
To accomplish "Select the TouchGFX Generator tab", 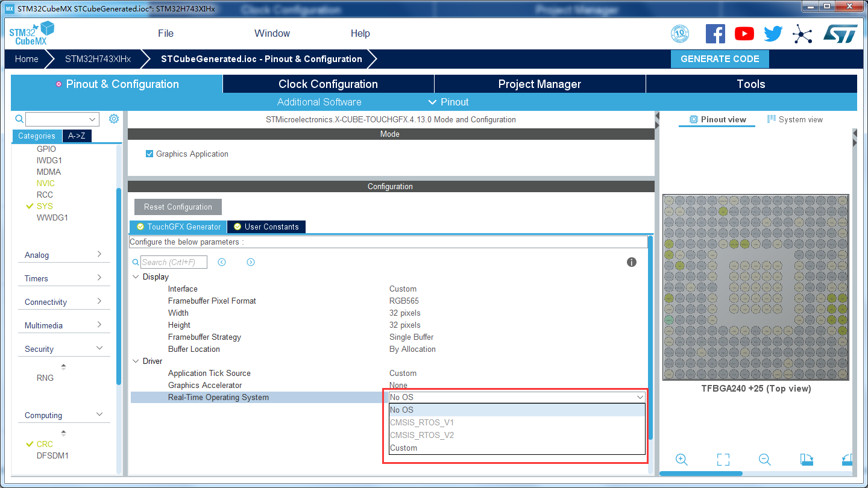I will [x=178, y=227].
